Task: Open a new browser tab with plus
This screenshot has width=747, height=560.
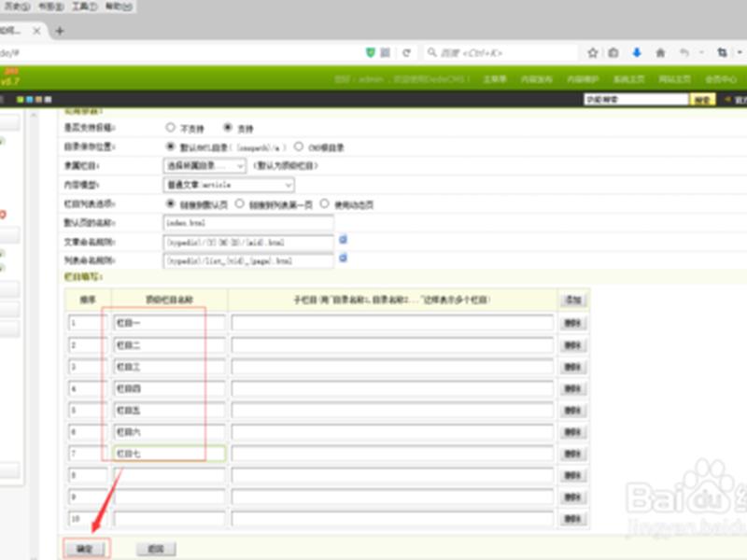Action: tap(60, 31)
